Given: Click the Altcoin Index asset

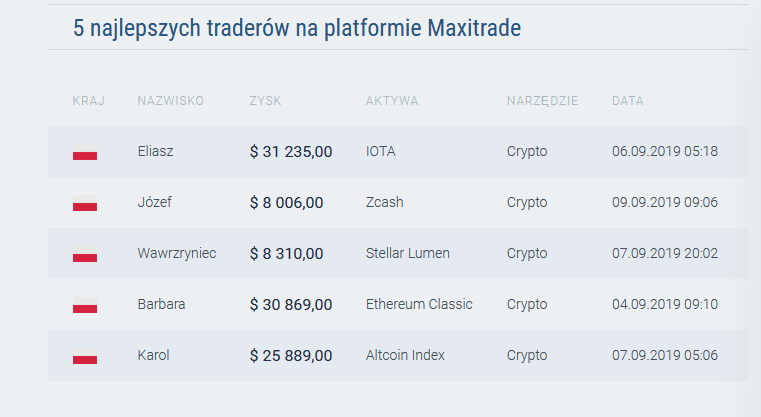Looking at the screenshot, I should 405,355.
